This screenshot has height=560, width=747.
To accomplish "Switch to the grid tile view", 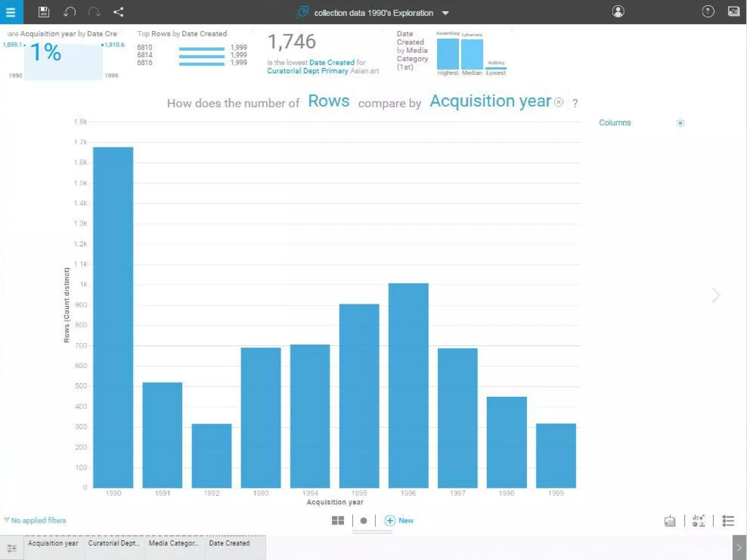I will click(338, 521).
